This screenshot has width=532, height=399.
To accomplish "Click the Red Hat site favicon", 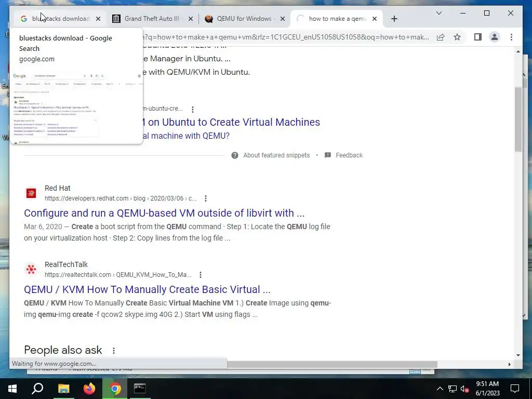I will pyautogui.click(x=31, y=193).
